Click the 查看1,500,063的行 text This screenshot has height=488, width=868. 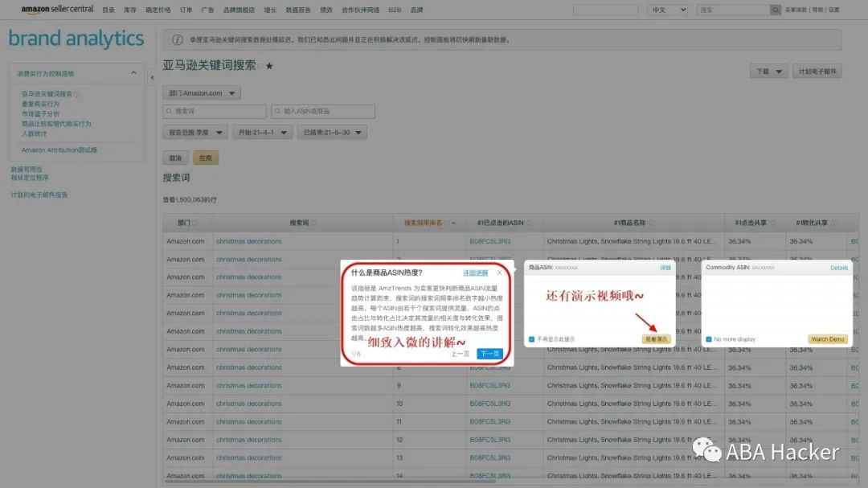(190, 200)
